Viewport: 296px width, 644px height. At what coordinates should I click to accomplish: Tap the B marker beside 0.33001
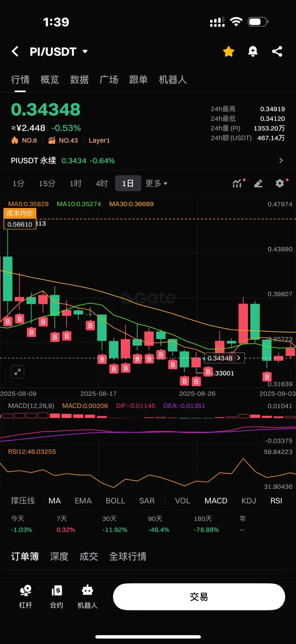click(208, 372)
